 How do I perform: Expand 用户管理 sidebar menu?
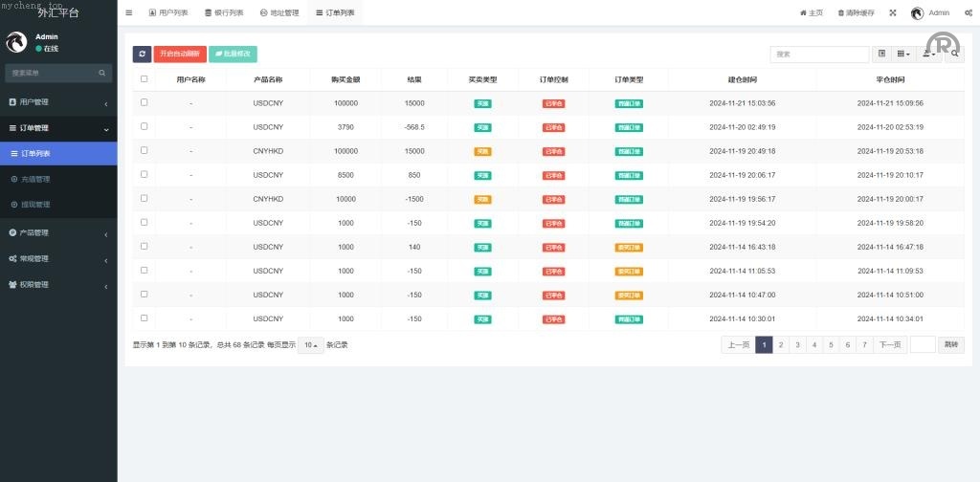pyautogui.click(x=57, y=102)
